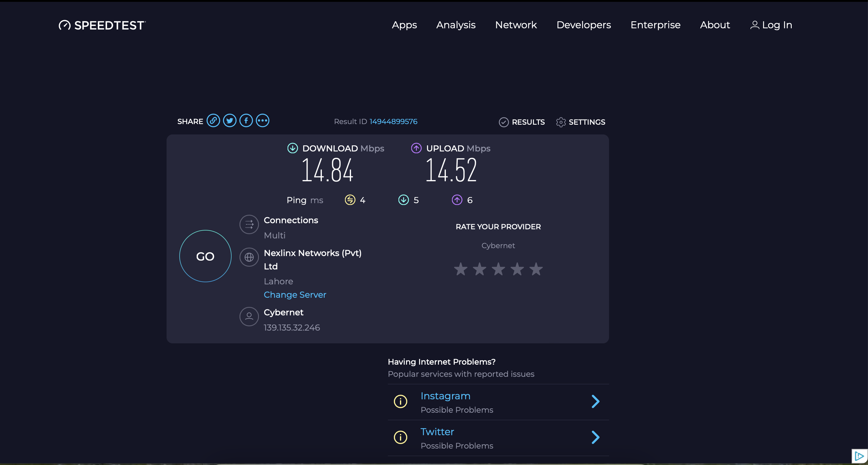Click the idle ping latency icon
Screen dimensions: 868x465
tap(350, 200)
